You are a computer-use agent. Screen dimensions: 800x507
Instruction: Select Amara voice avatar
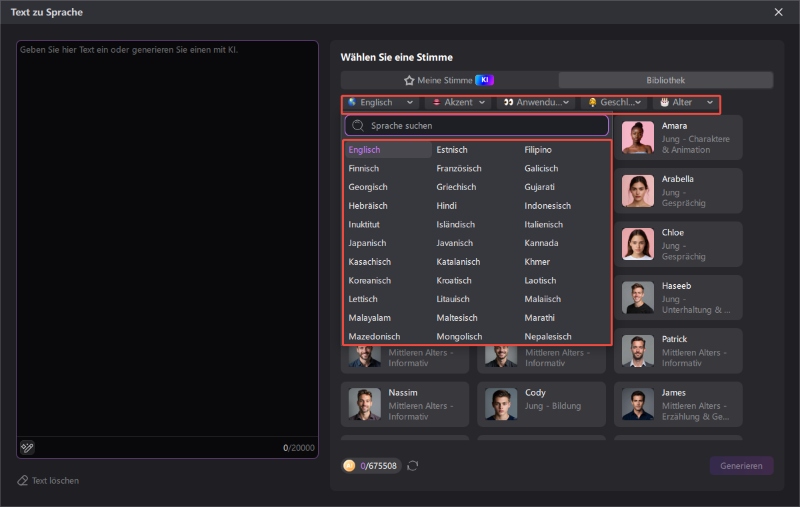[637, 138]
